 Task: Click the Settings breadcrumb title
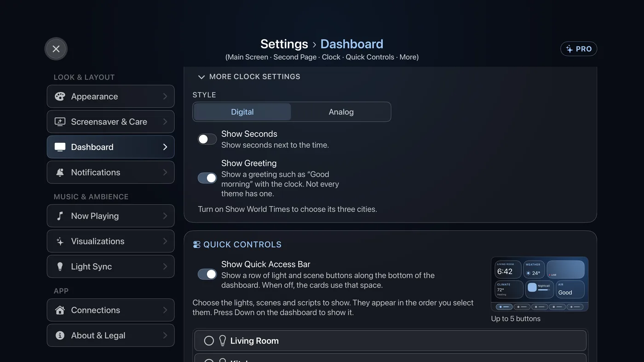pyautogui.click(x=284, y=44)
